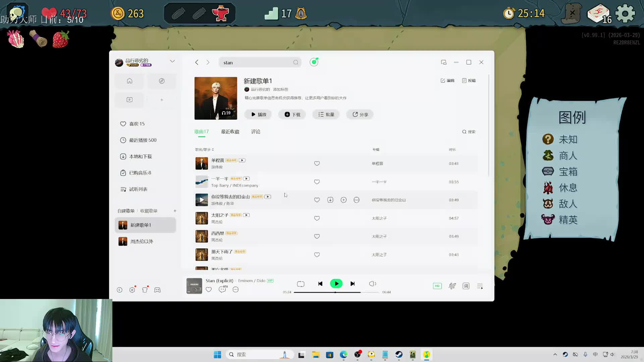Toggle the loop playback mode button

pyautogui.click(x=301, y=284)
